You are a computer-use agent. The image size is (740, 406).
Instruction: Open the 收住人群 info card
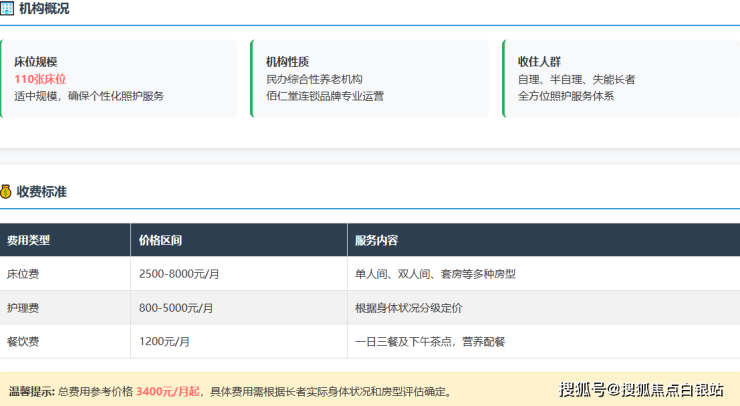pos(620,78)
